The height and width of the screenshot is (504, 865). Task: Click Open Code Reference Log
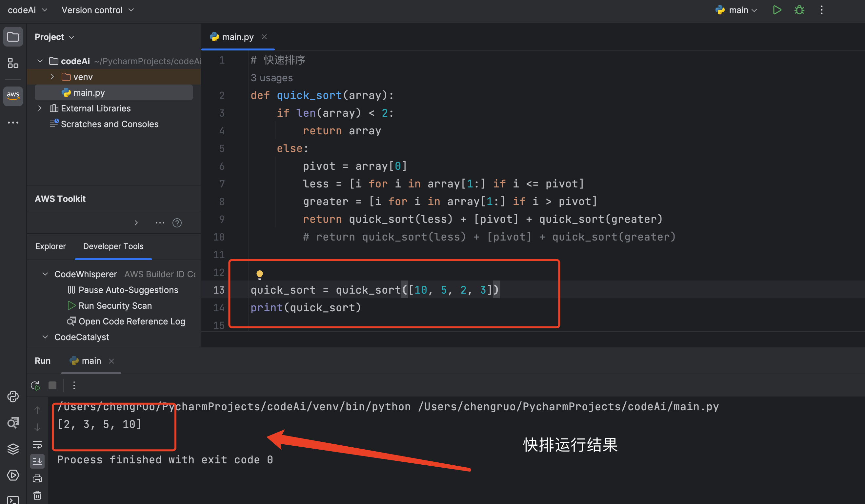coord(131,321)
